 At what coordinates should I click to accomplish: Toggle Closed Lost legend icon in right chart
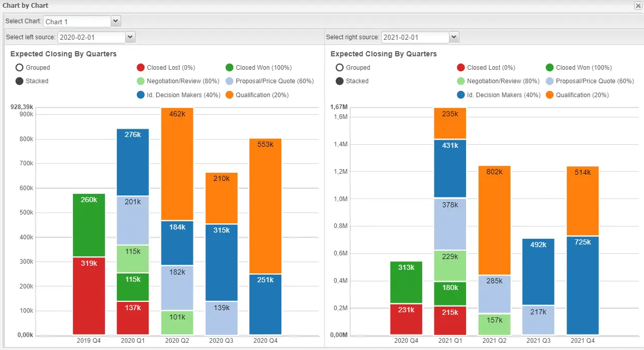[x=461, y=68]
